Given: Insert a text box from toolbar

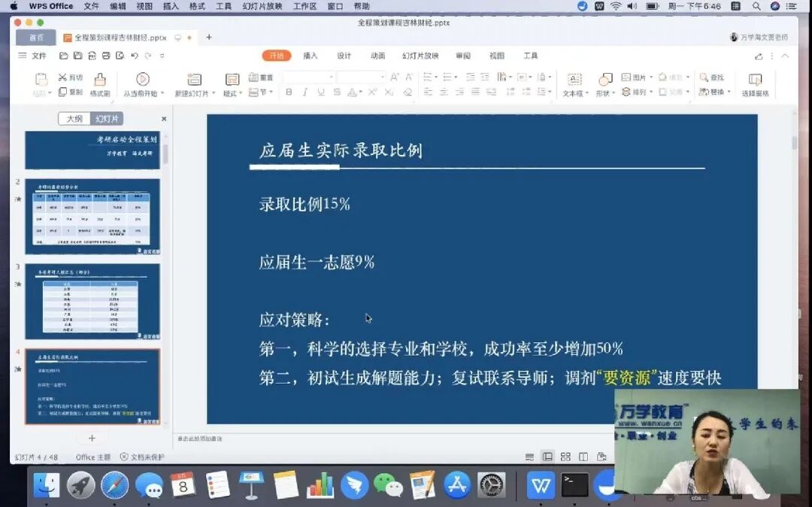Looking at the screenshot, I should (x=574, y=80).
